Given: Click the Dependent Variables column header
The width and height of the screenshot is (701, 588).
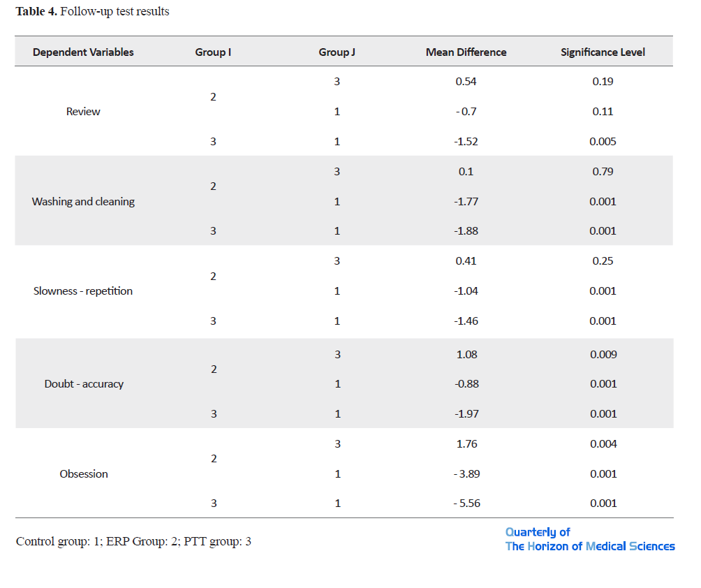Looking at the screenshot, I should (83, 52).
